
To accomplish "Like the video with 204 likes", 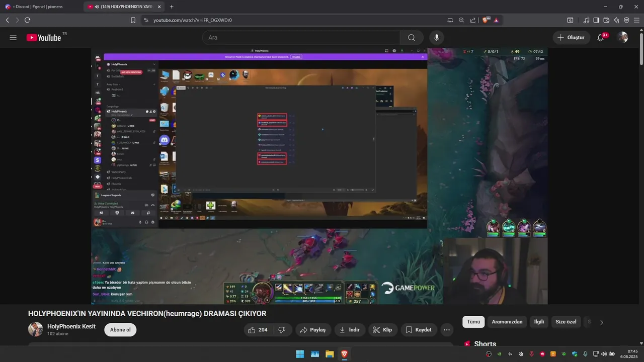I will click(258, 330).
